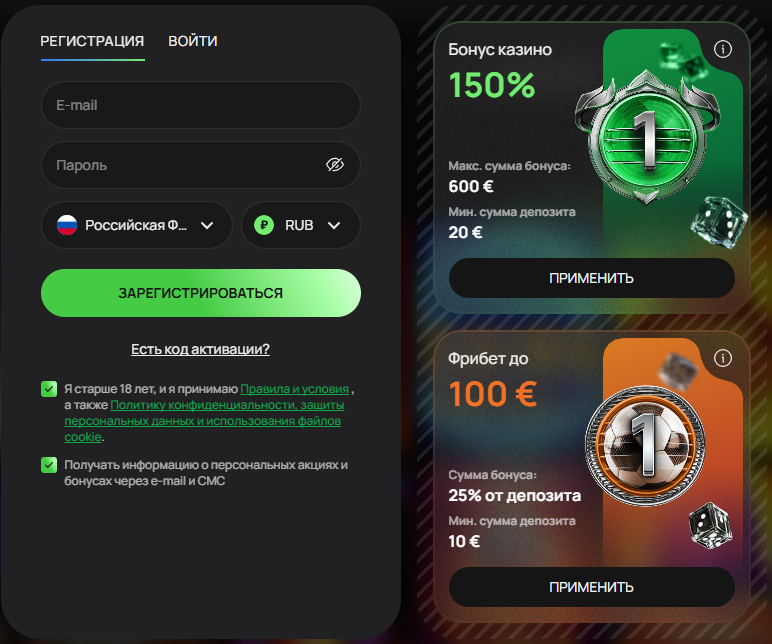Uncheck the promotional e-mail and SMS checkbox

click(49, 465)
